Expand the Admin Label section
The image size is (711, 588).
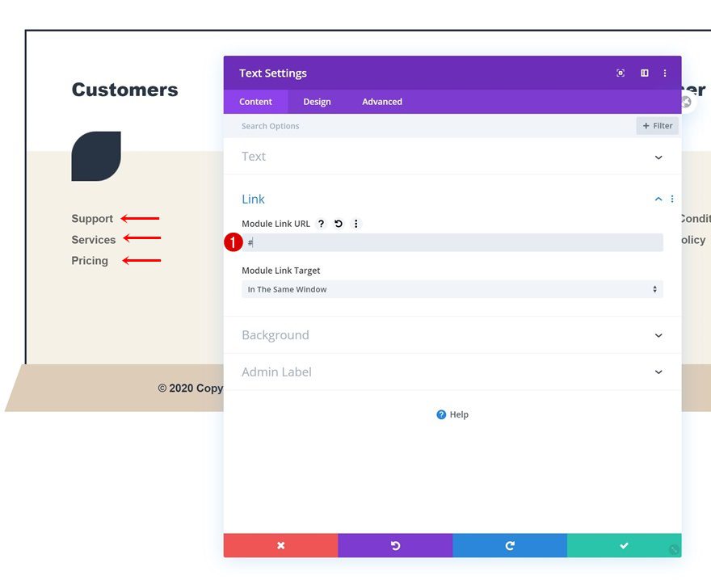[658, 372]
